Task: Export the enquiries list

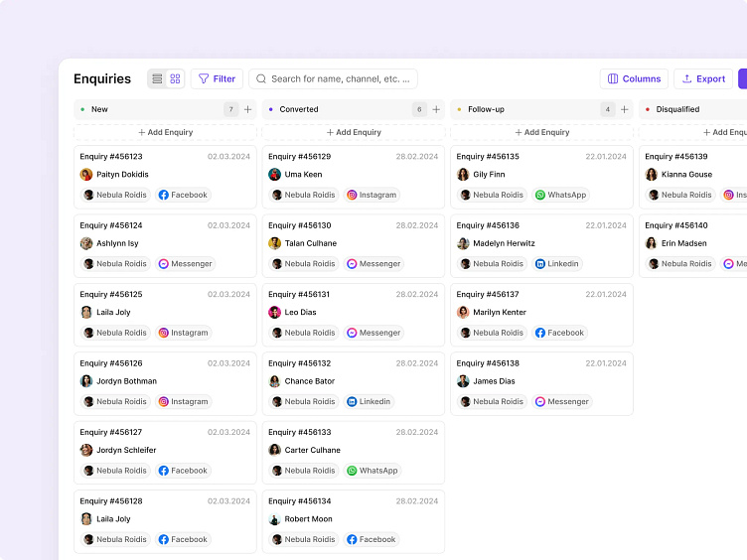Action: pyautogui.click(x=703, y=78)
